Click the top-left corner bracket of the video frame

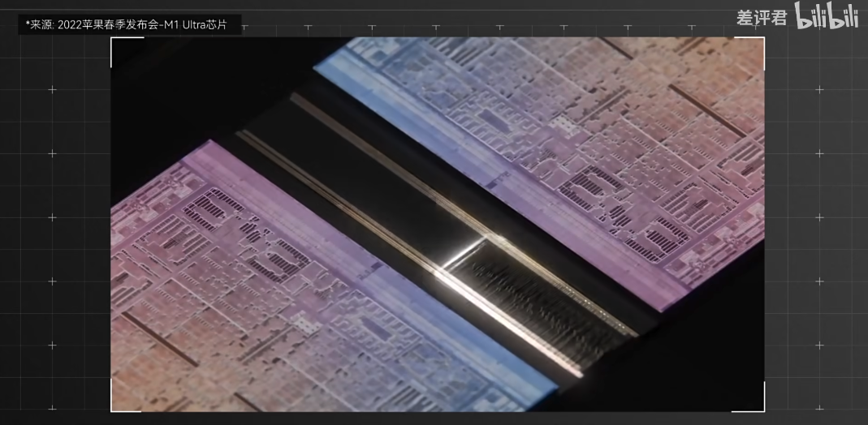(x=127, y=52)
